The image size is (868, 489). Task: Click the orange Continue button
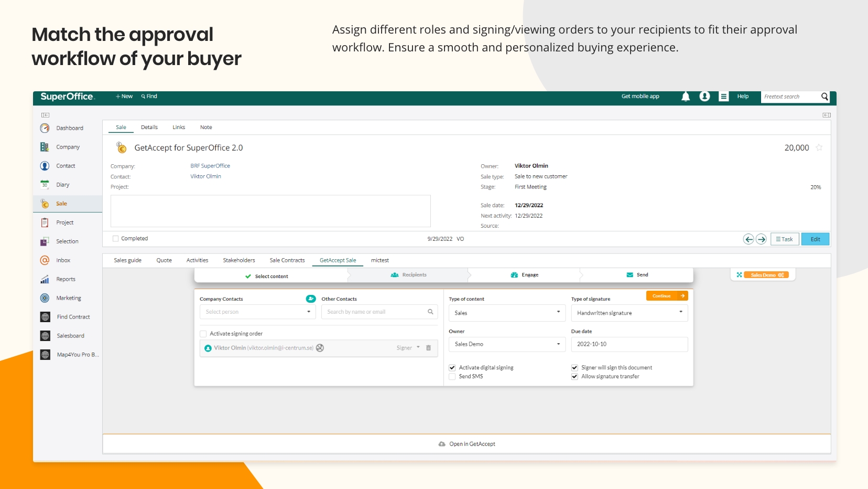click(x=667, y=296)
